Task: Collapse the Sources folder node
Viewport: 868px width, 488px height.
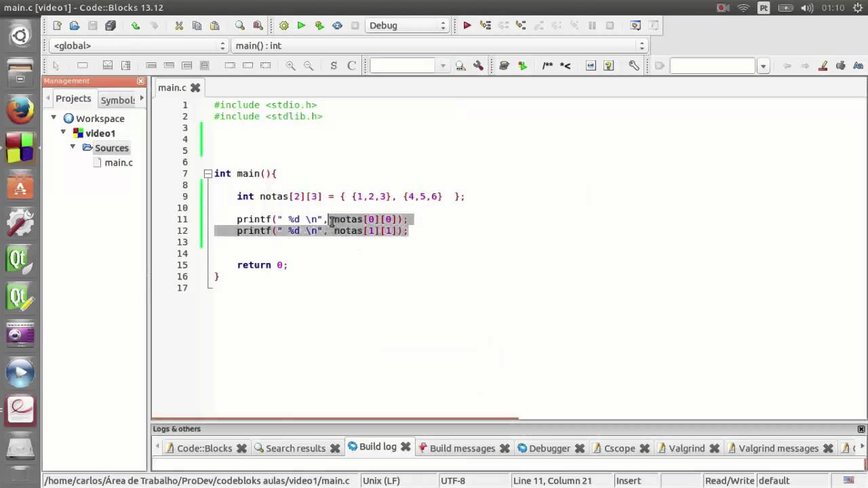Action: [73, 147]
